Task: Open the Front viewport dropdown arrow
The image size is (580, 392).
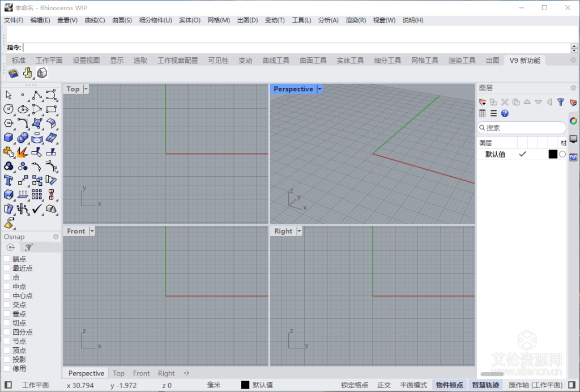Action: (x=92, y=231)
